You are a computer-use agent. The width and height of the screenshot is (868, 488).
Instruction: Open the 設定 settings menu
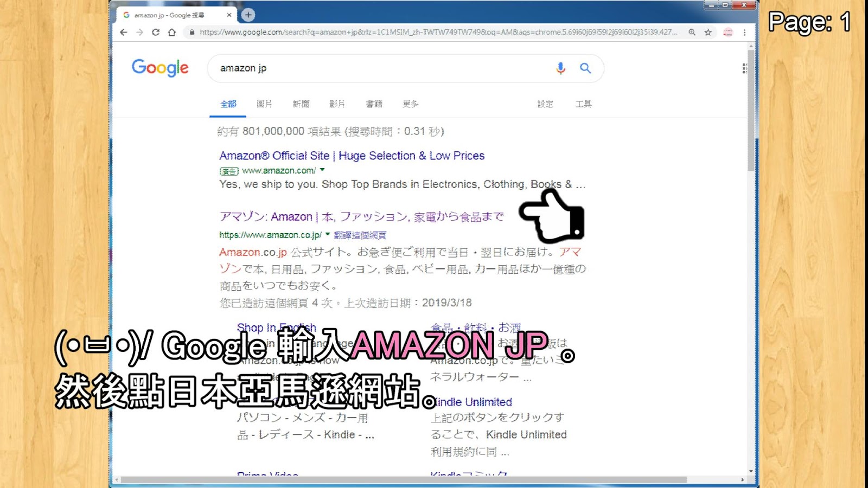(545, 104)
